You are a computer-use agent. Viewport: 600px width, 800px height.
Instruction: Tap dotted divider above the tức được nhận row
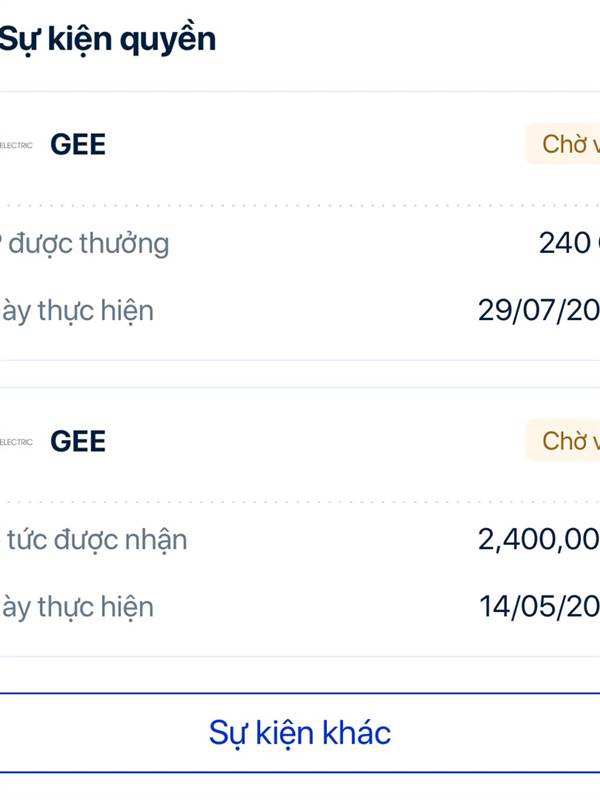pos(300,502)
